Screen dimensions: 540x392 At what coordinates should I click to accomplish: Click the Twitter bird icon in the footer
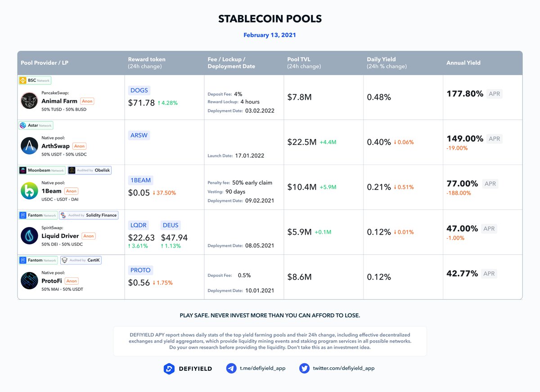coord(305,369)
